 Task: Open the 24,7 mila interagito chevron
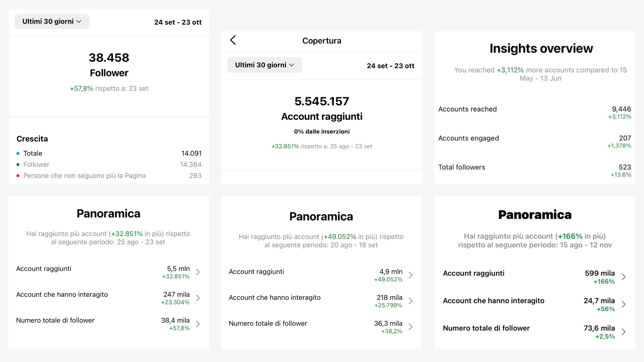pos(624,304)
